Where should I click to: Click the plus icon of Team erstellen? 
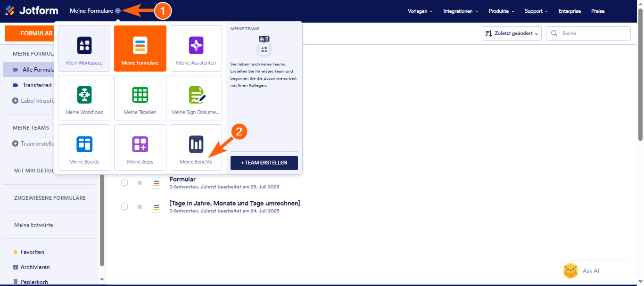click(x=16, y=144)
